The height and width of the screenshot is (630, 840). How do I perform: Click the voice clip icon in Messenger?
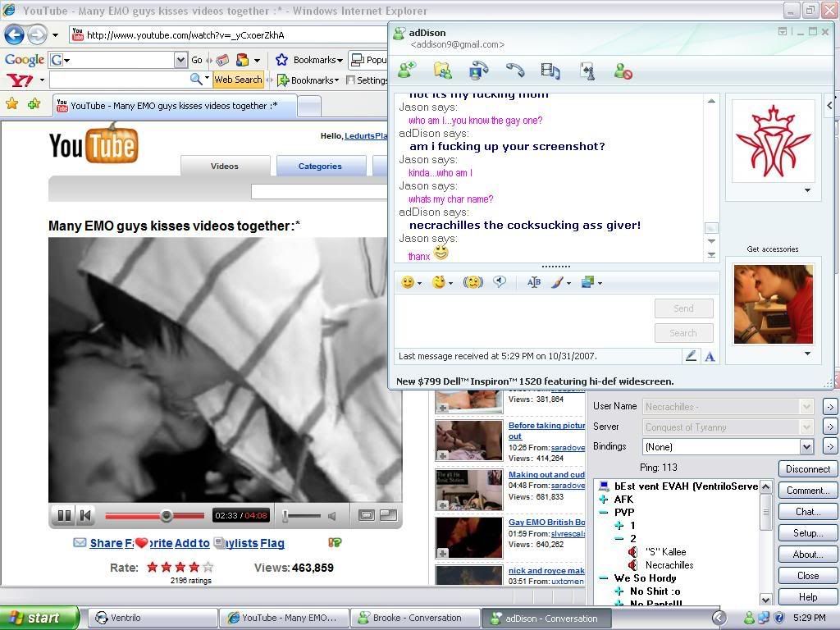point(500,282)
